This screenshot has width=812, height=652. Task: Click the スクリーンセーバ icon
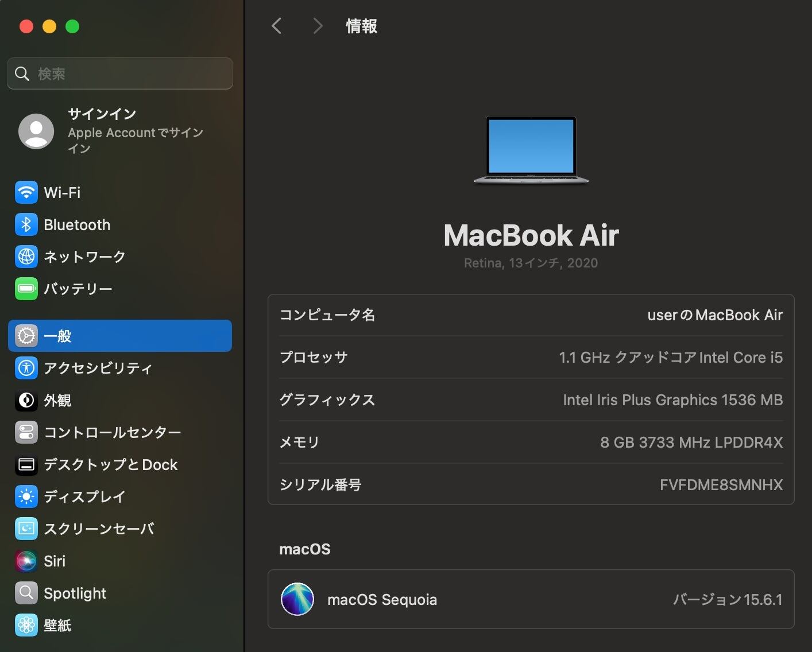(26, 529)
